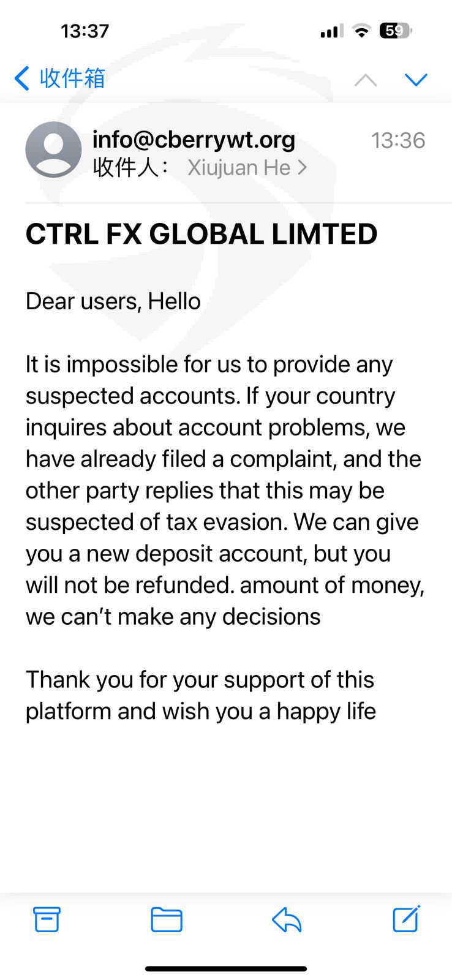Tap the home indicator bar at bottom
Screen dimensions: 452x980
[x=226, y=969]
